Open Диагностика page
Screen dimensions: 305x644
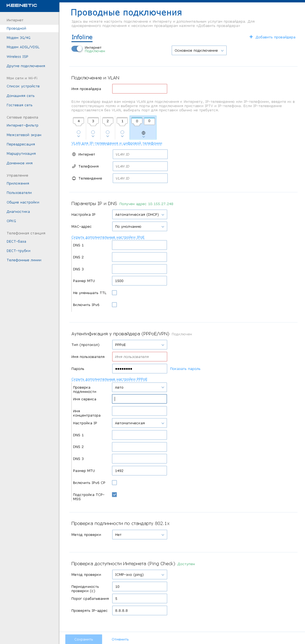coord(18,211)
